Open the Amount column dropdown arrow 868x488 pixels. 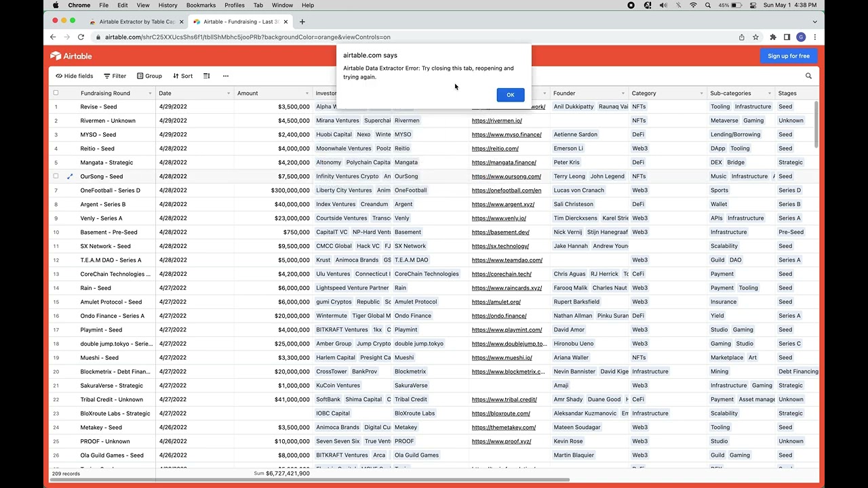307,94
